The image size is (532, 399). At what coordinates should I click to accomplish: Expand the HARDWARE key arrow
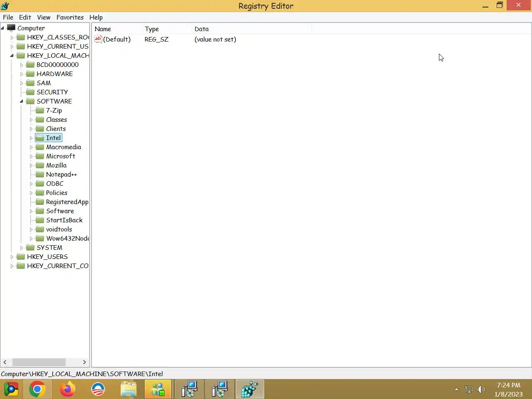(x=22, y=74)
